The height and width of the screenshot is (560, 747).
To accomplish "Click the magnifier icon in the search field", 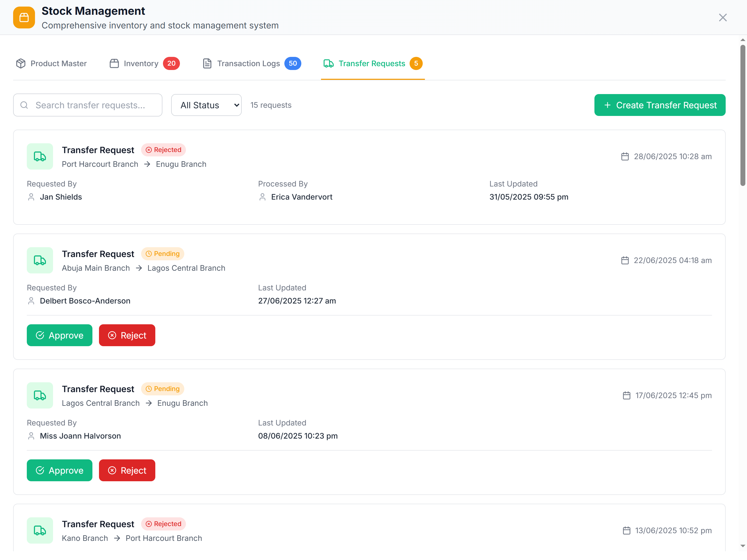I will [x=24, y=105].
